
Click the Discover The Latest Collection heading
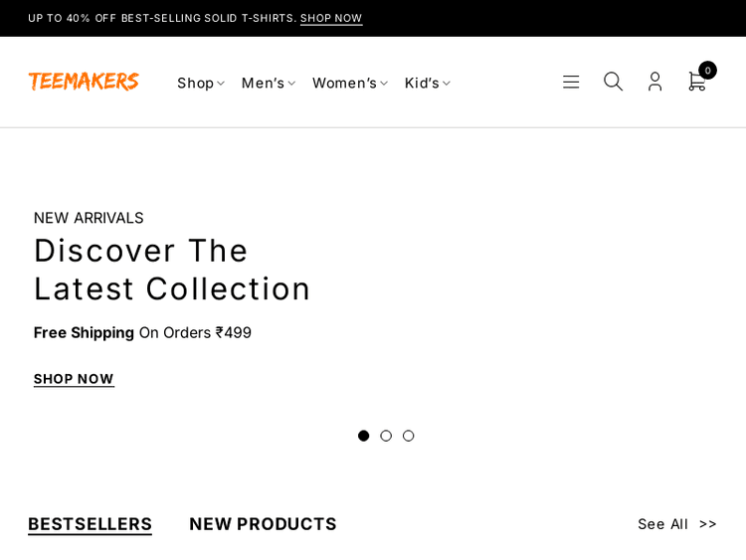(x=172, y=270)
